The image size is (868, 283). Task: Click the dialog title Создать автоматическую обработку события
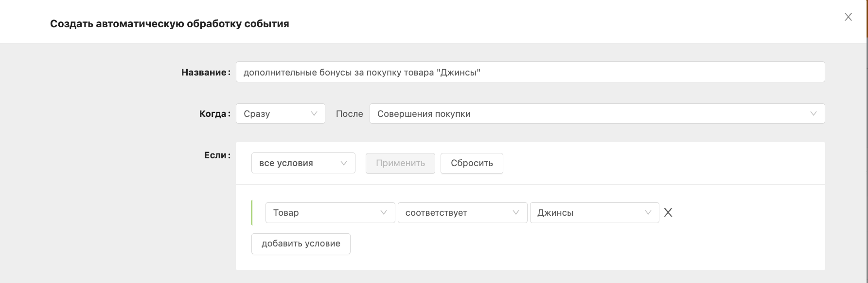pos(170,24)
